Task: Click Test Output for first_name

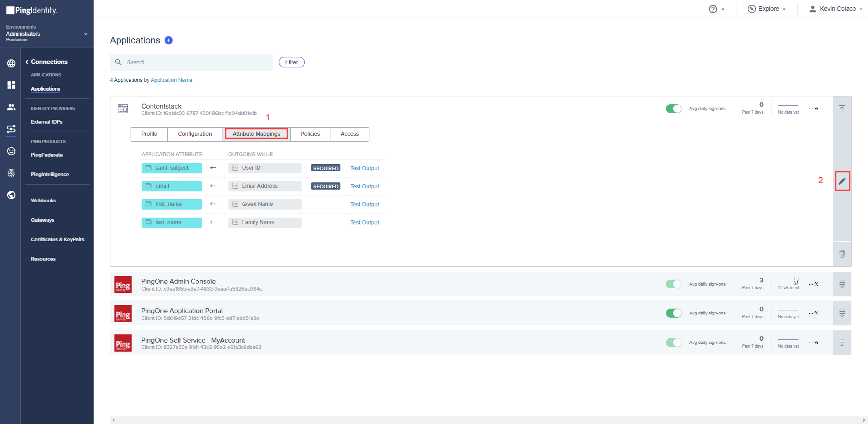Action: click(x=365, y=204)
